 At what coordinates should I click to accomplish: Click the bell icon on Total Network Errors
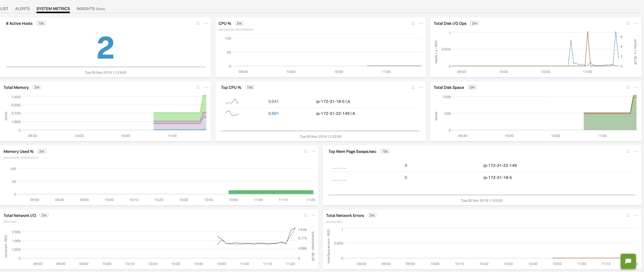628,215
